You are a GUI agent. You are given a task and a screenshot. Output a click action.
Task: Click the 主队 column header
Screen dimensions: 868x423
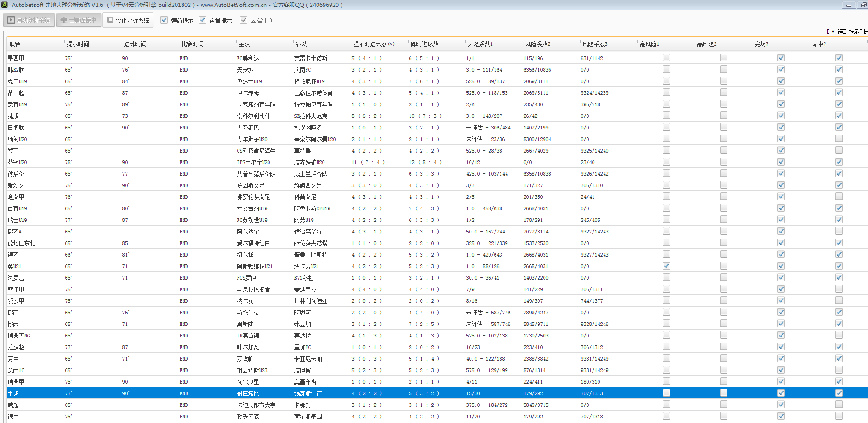[x=244, y=44]
